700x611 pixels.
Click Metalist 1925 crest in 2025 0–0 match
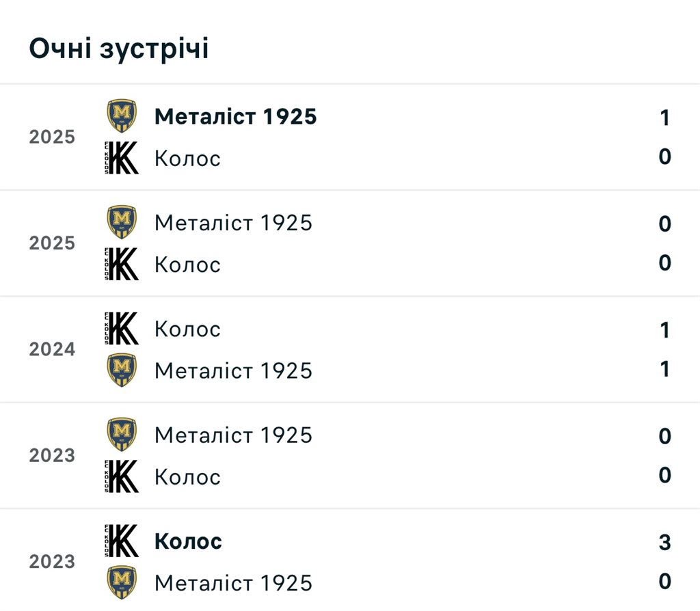pos(122,222)
